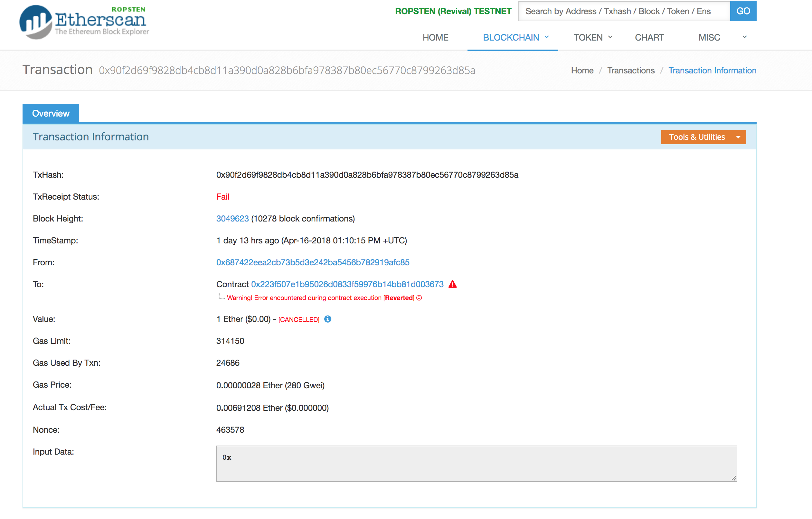Click the Etherscan logo
812x519 pixels.
point(84,22)
